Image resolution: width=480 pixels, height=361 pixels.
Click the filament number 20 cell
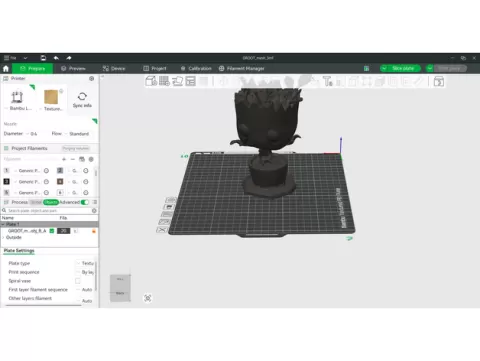pos(64,231)
